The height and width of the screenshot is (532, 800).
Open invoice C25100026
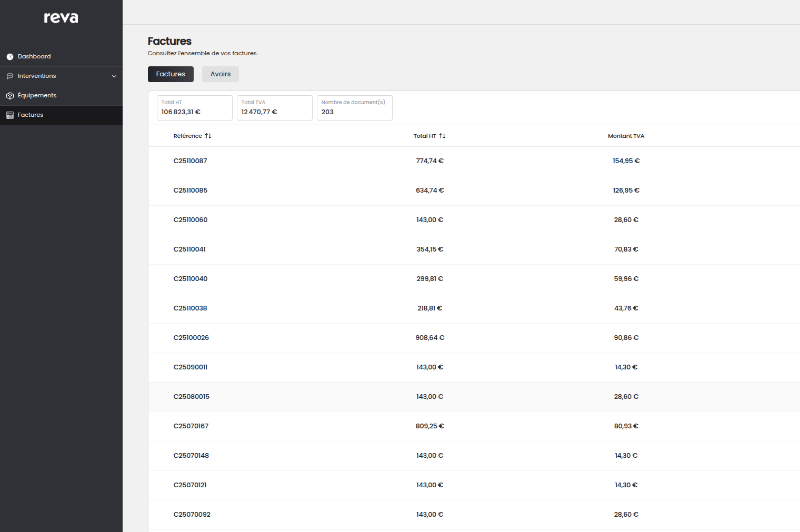click(x=191, y=338)
